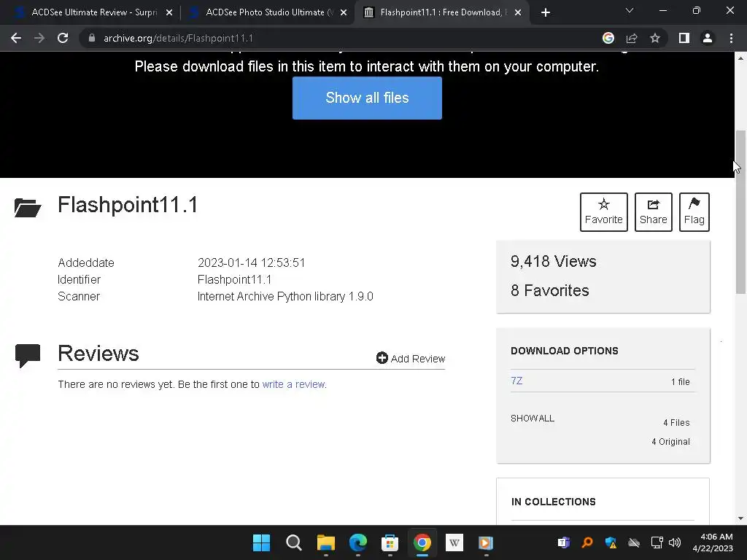Click the browser forward arrow
Viewport: 747px width, 560px height.
tap(39, 38)
